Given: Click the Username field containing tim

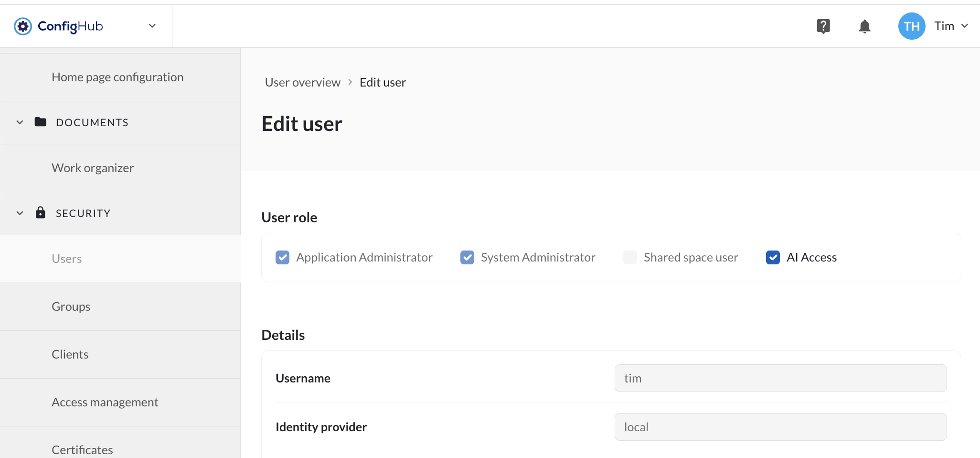Looking at the screenshot, I should tap(780, 378).
